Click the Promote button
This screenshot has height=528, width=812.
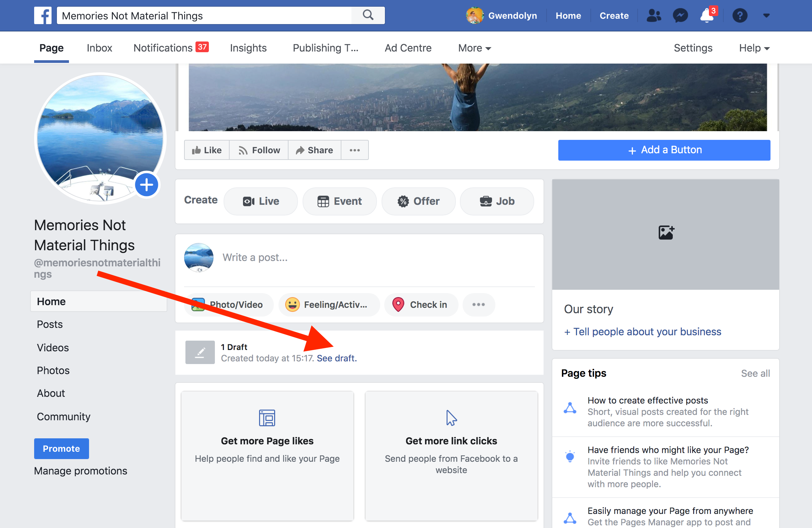tap(61, 448)
